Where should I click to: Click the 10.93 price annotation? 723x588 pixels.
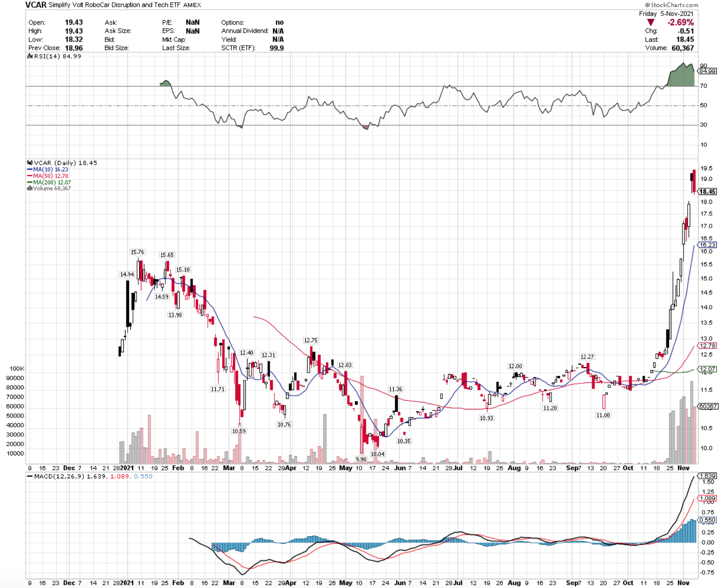coord(487,418)
